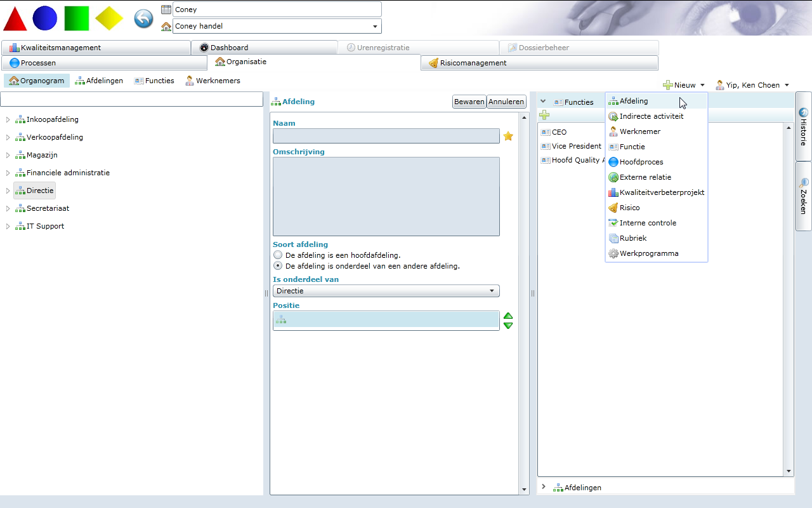Click the Positie list item row
The height and width of the screenshot is (508, 812).
click(386, 320)
